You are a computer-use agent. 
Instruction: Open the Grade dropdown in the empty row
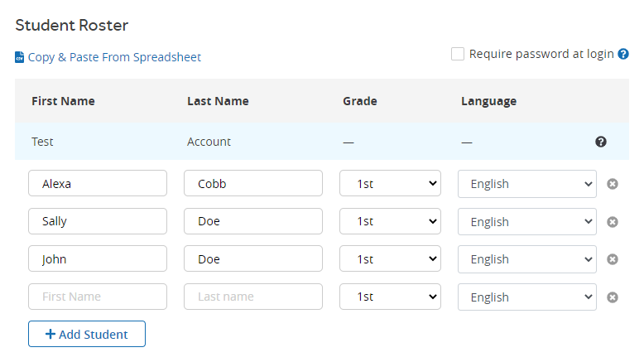tap(389, 297)
